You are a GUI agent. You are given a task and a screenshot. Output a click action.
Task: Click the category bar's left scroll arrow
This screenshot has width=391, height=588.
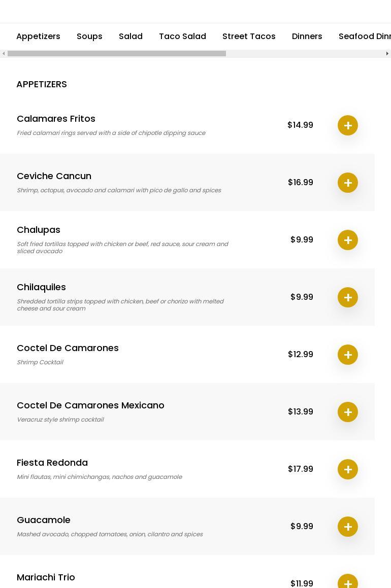pos(4,54)
